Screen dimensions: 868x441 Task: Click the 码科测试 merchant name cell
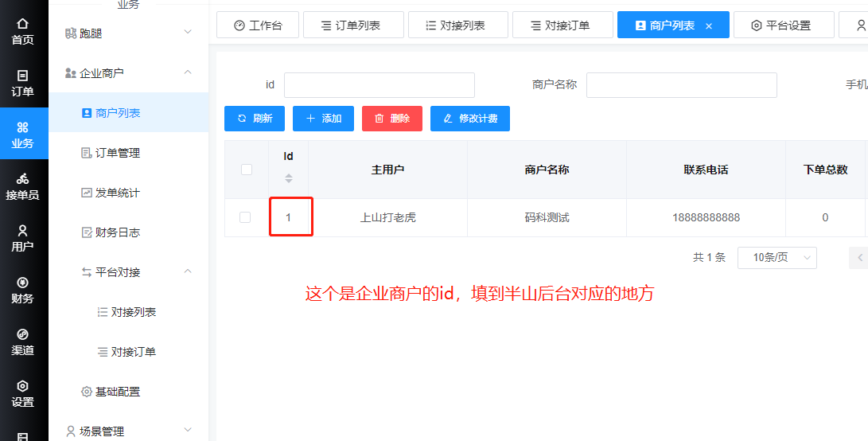pos(547,218)
